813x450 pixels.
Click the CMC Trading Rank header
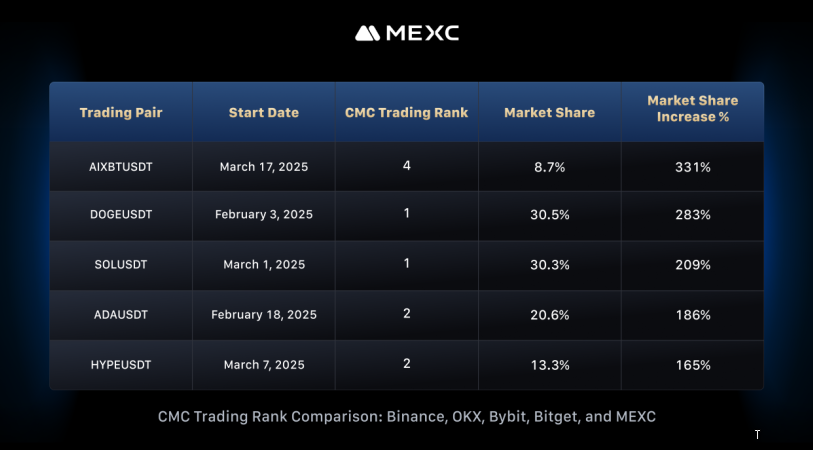(406, 113)
